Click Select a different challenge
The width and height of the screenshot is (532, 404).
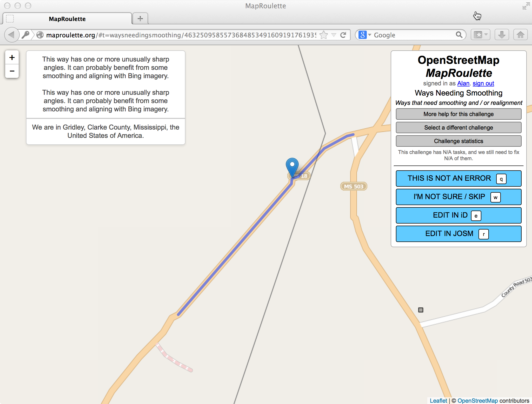tap(458, 127)
